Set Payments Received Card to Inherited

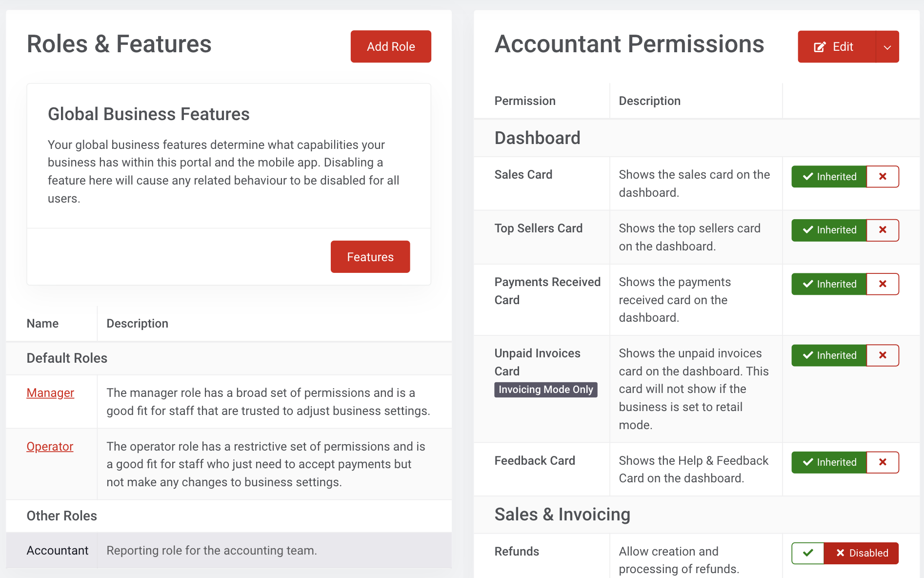829,284
